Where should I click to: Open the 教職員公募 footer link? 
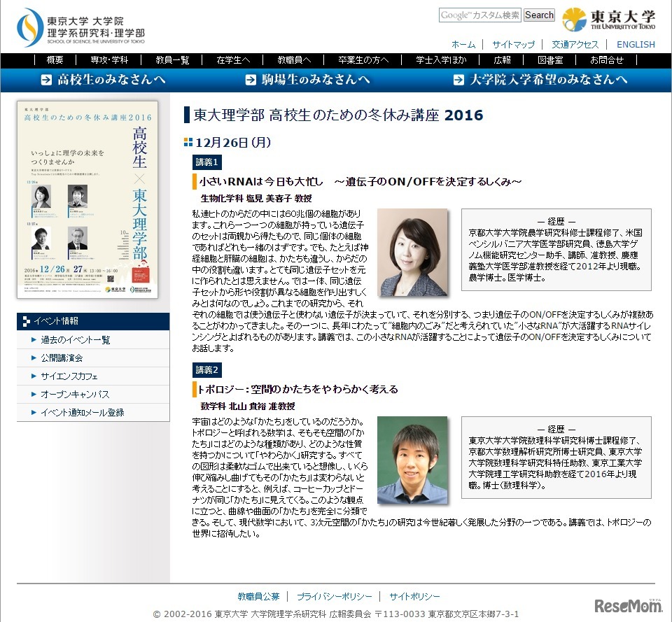[258, 596]
